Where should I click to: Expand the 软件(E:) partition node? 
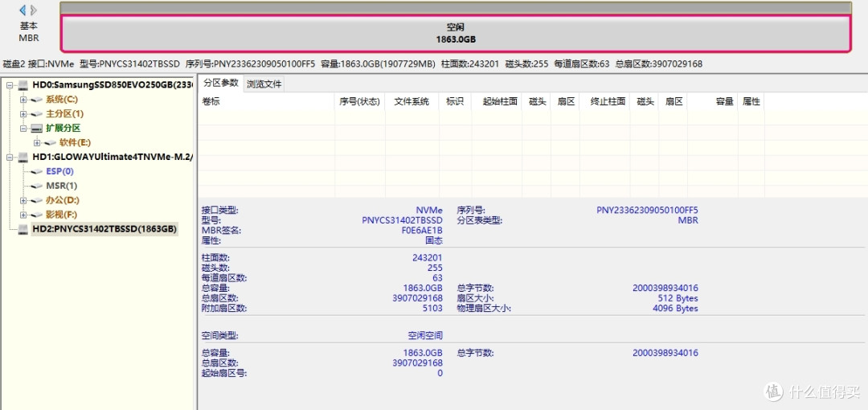(x=37, y=143)
